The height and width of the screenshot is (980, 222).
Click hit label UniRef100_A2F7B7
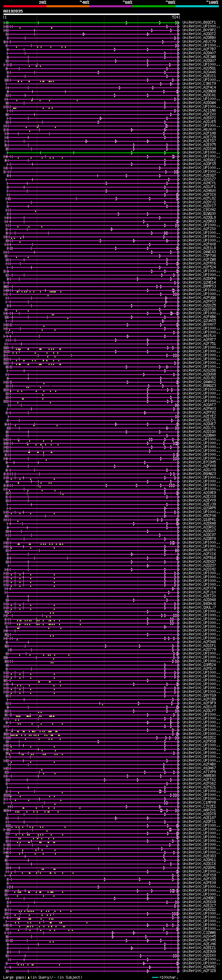pyautogui.click(x=199, y=49)
